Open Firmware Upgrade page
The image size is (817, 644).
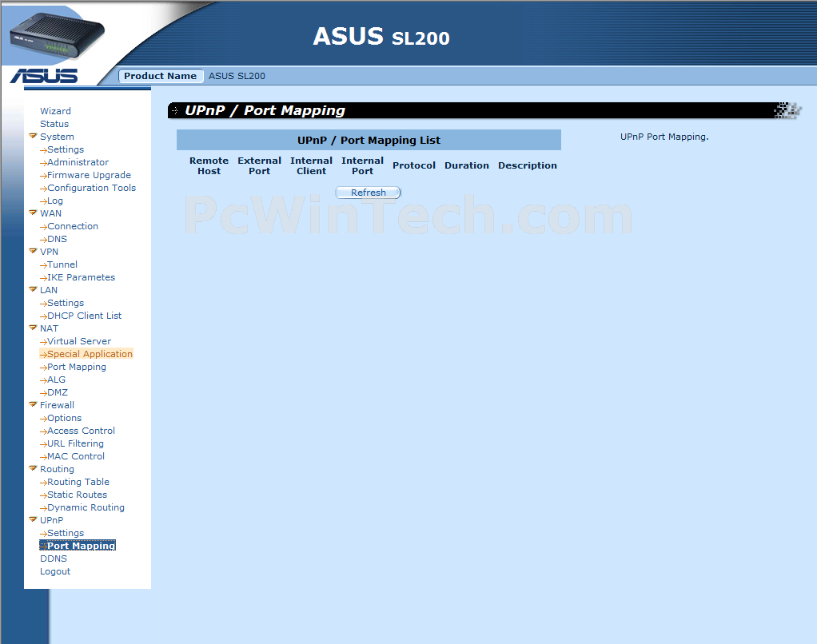click(89, 175)
